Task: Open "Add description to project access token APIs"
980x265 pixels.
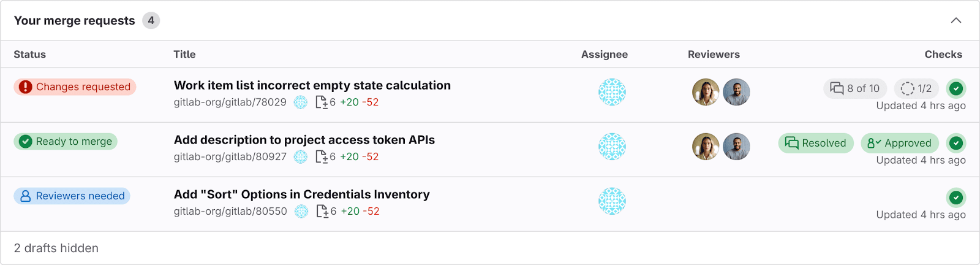Action: click(304, 140)
